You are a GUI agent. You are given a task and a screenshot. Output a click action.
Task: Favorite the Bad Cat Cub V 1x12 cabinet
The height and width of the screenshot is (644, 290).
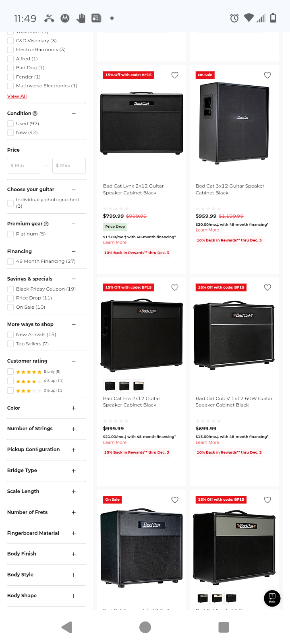click(x=267, y=287)
